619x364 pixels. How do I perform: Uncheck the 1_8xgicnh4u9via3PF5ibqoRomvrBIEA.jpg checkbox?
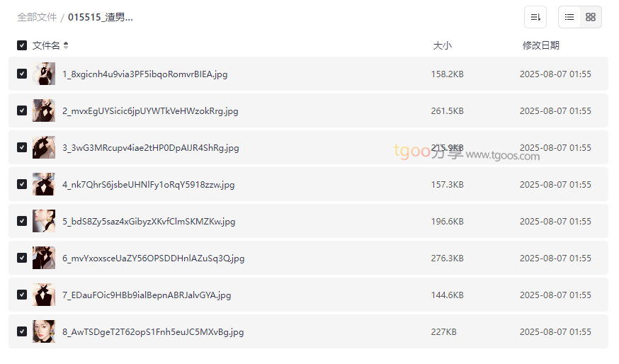click(22, 74)
